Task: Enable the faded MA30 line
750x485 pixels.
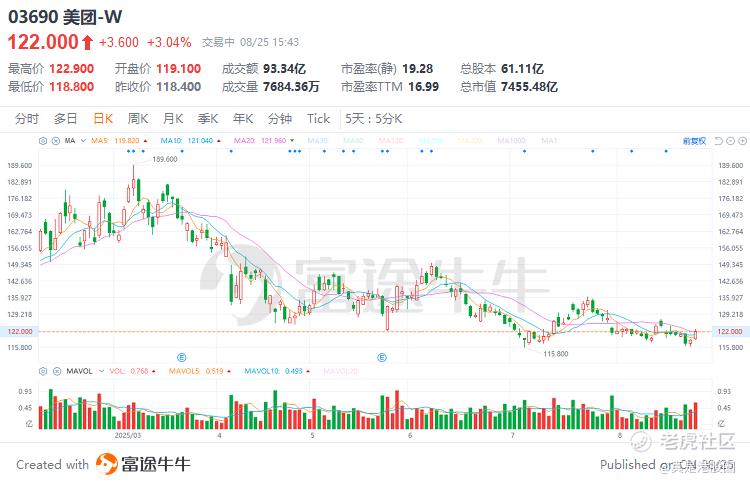Action: [x=317, y=141]
